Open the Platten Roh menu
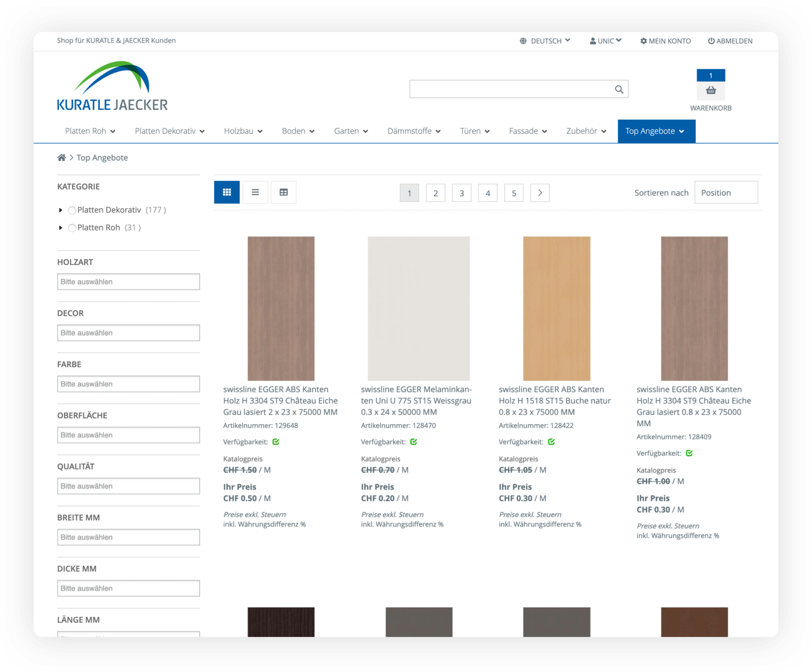Viewport: 812px width, 672px height. click(90, 131)
